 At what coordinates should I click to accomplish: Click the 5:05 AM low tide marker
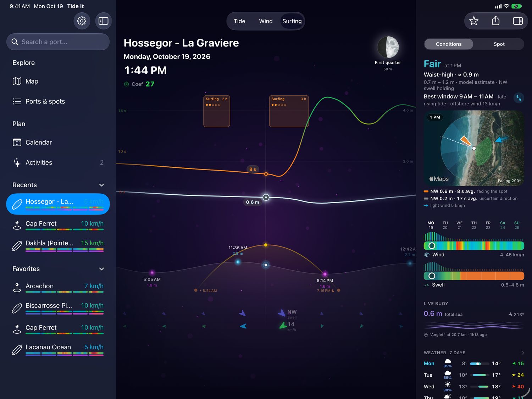point(152,273)
